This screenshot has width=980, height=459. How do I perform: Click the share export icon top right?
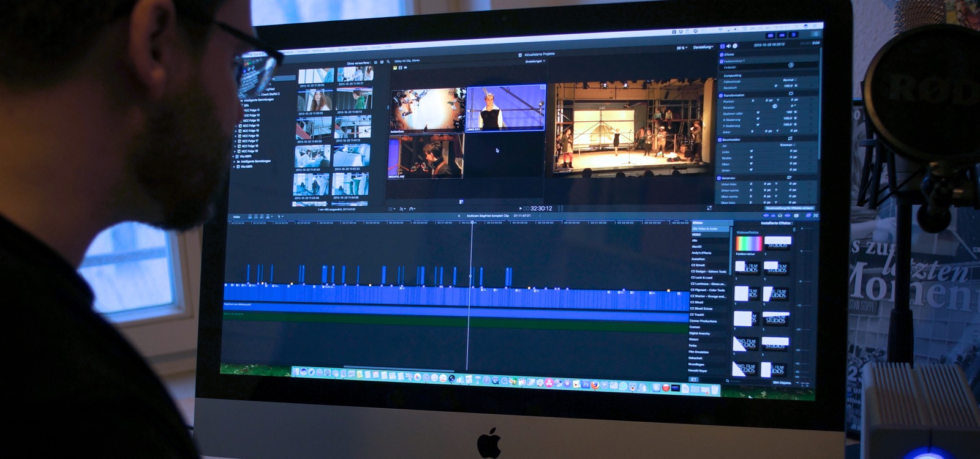click(x=816, y=34)
